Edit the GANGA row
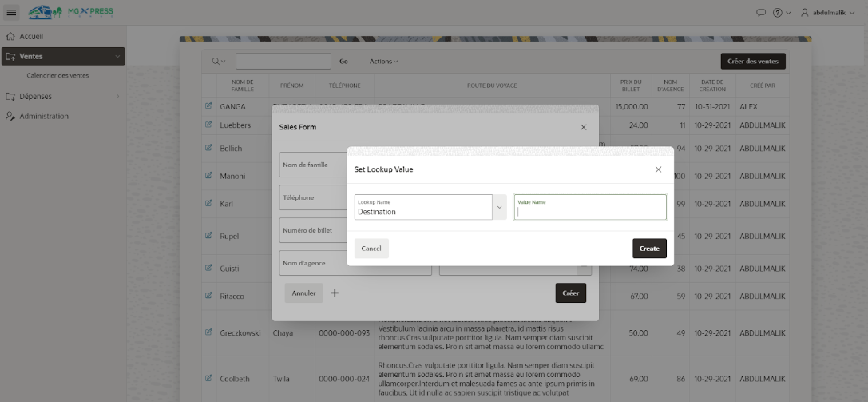The image size is (868, 402). 208,105
